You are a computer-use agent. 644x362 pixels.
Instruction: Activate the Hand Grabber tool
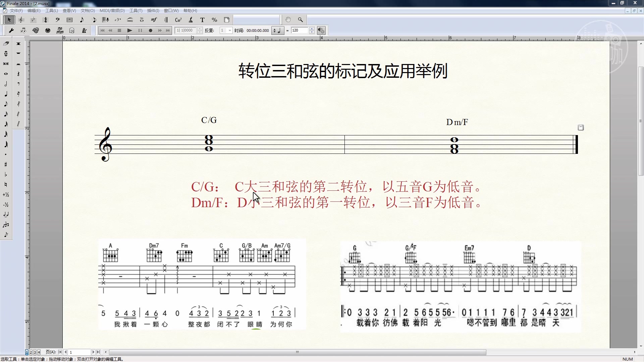coord(288,20)
